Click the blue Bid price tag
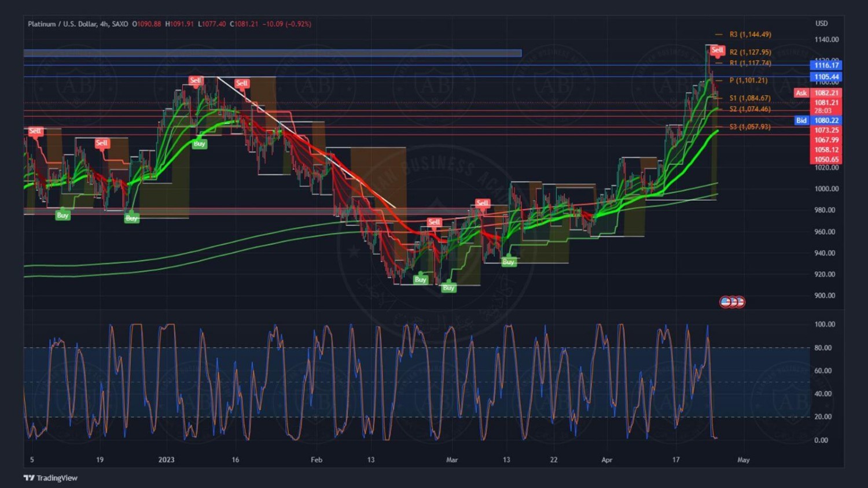868x488 pixels. [801, 120]
